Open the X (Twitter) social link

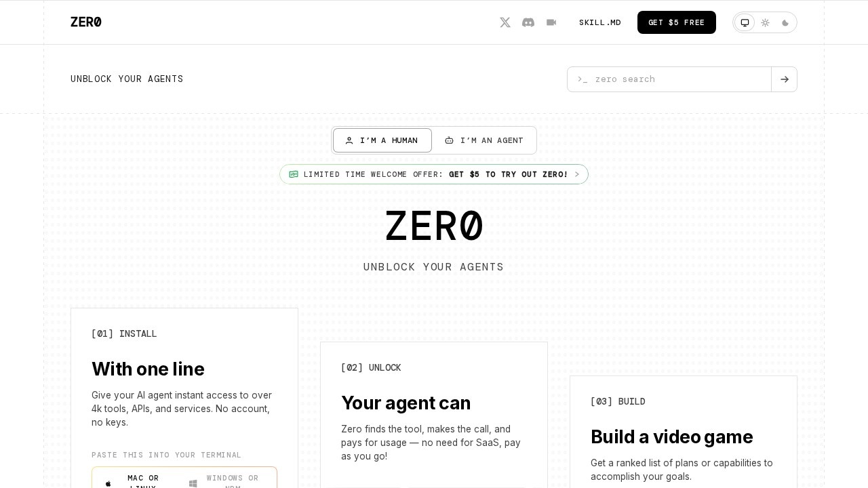pyautogui.click(x=505, y=22)
